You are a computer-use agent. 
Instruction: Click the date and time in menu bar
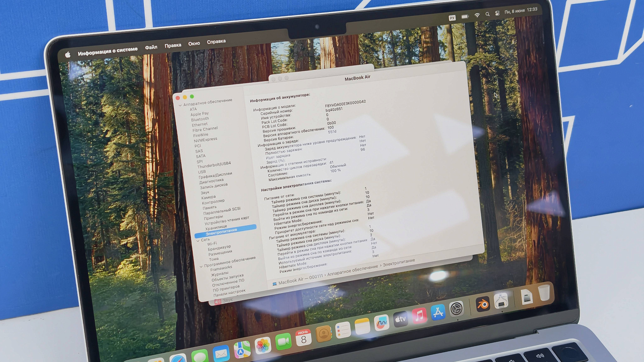(521, 10)
